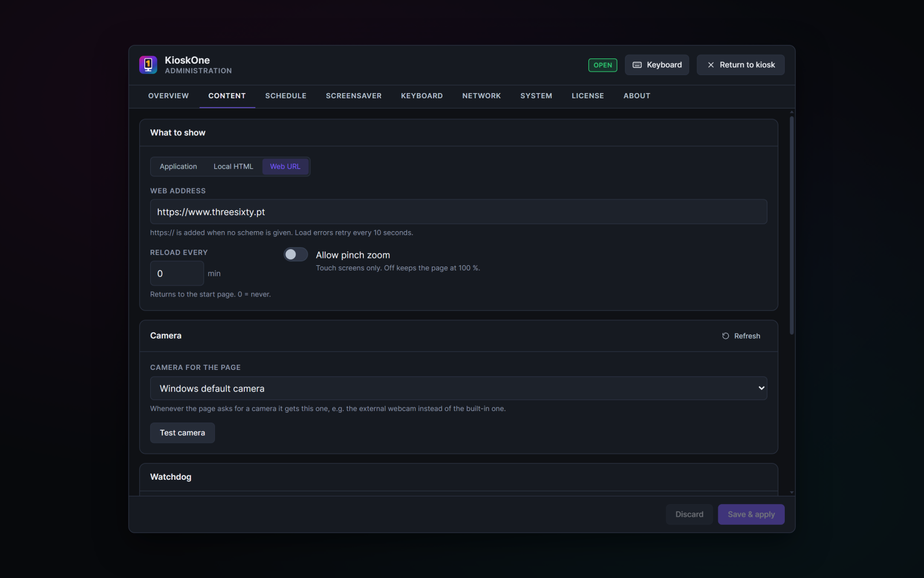Image resolution: width=924 pixels, height=578 pixels.
Task: Switch to the Network tab
Action: tap(482, 96)
